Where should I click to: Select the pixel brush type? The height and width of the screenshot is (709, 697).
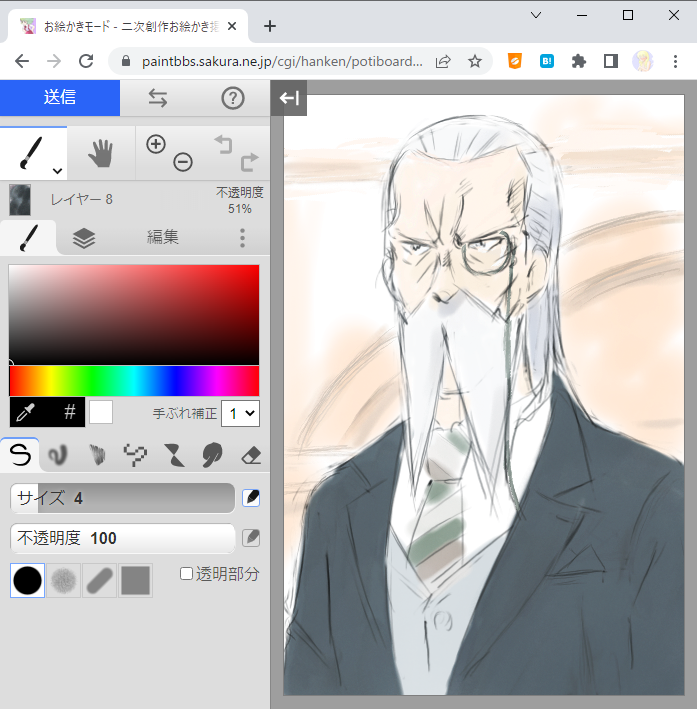(135, 455)
